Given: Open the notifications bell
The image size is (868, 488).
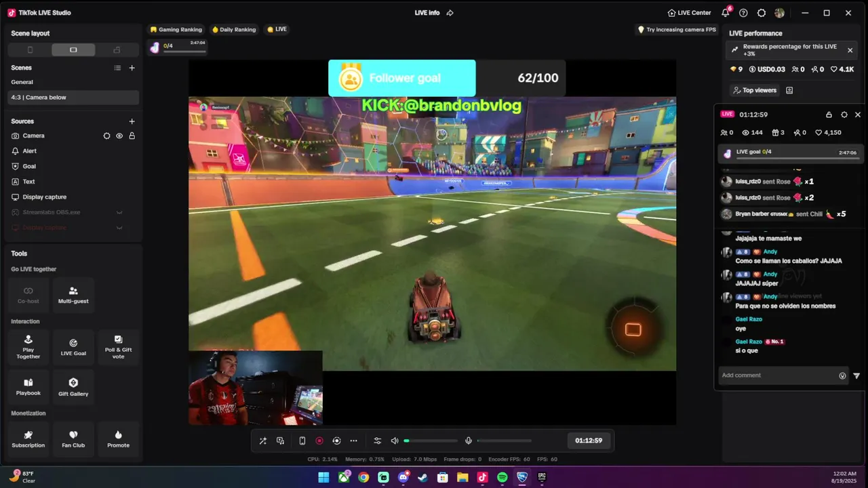Looking at the screenshot, I should pyautogui.click(x=726, y=13).
